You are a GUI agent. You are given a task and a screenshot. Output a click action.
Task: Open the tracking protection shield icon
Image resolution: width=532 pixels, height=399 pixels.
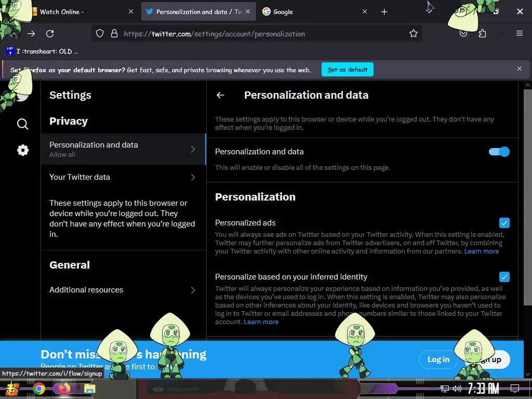point(99,33)
